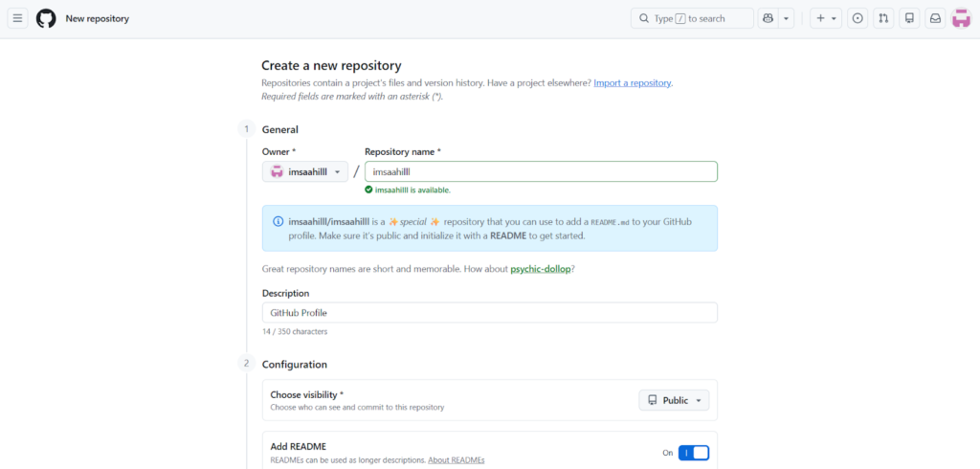Focus the Type to search box
Viewport: 980px width, 469px height.
[691, 18]
